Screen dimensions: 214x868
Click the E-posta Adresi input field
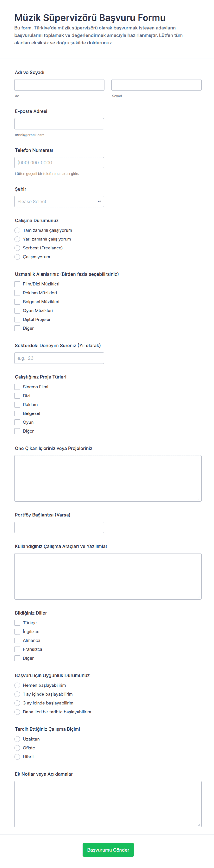(59, 124)
